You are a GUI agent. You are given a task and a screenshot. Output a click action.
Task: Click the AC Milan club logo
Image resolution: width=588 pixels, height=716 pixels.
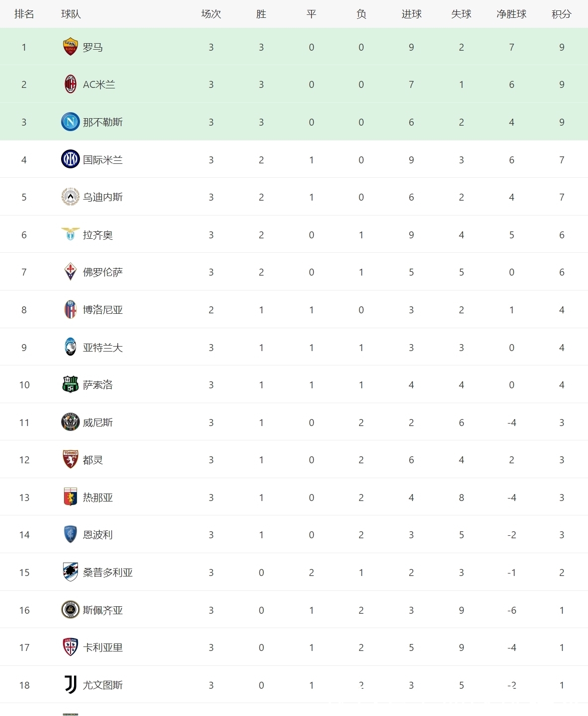point(71,84)
